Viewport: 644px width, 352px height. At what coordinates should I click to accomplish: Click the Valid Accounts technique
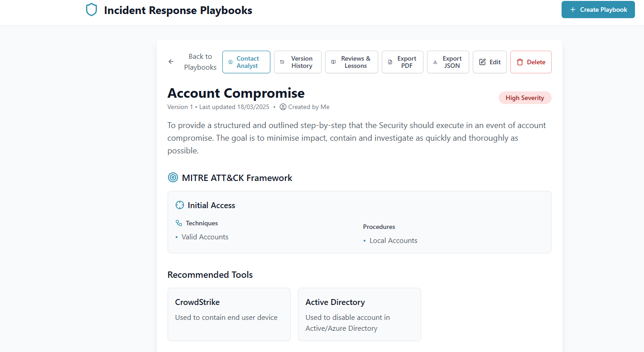click(205, 237)
